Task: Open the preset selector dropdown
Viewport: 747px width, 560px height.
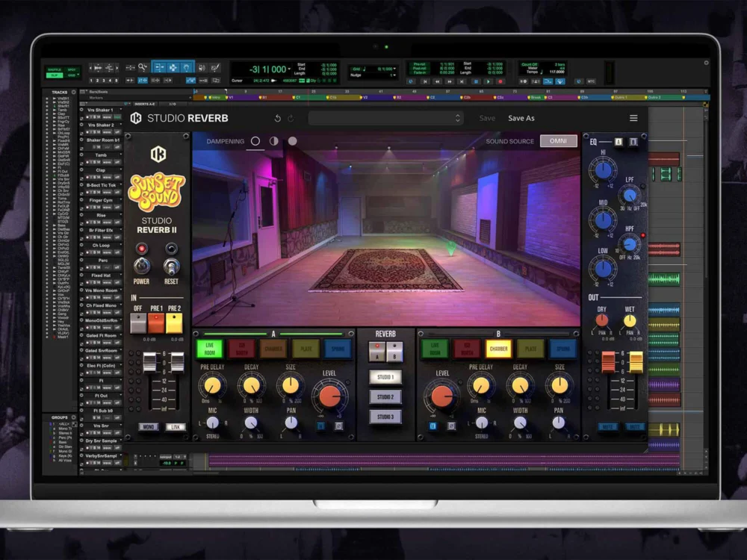Action: [x=385, y=118]
